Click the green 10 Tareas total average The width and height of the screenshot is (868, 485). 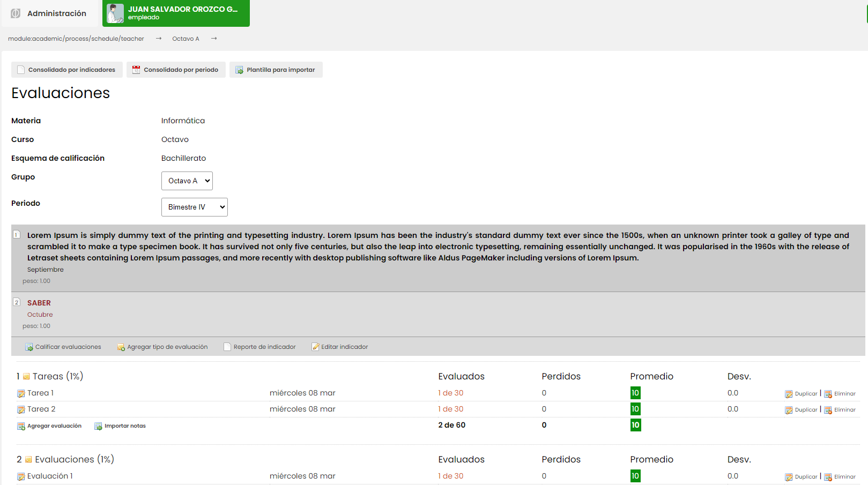pyautogui.click(x=635, y=425)
